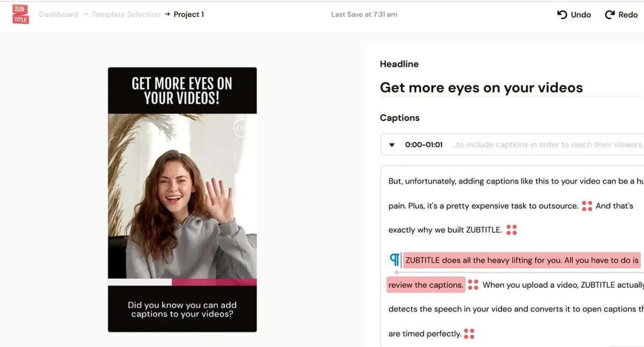Click the blue paragraph mark icon
Viewport: 644px width, 347px height.
click(x=394, y=260)
